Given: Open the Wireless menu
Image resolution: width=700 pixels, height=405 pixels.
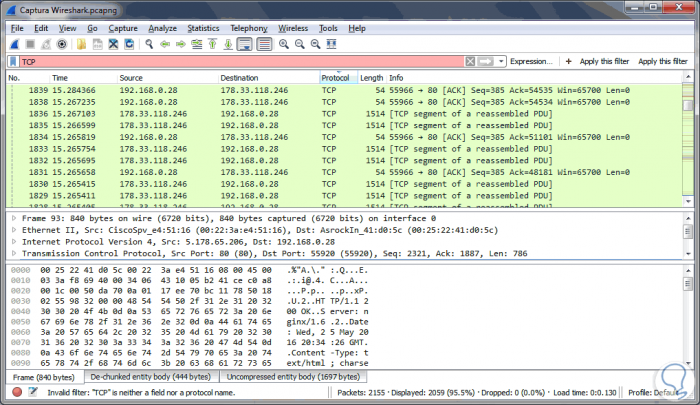Looking at the screenshot, I should (293, 28).
